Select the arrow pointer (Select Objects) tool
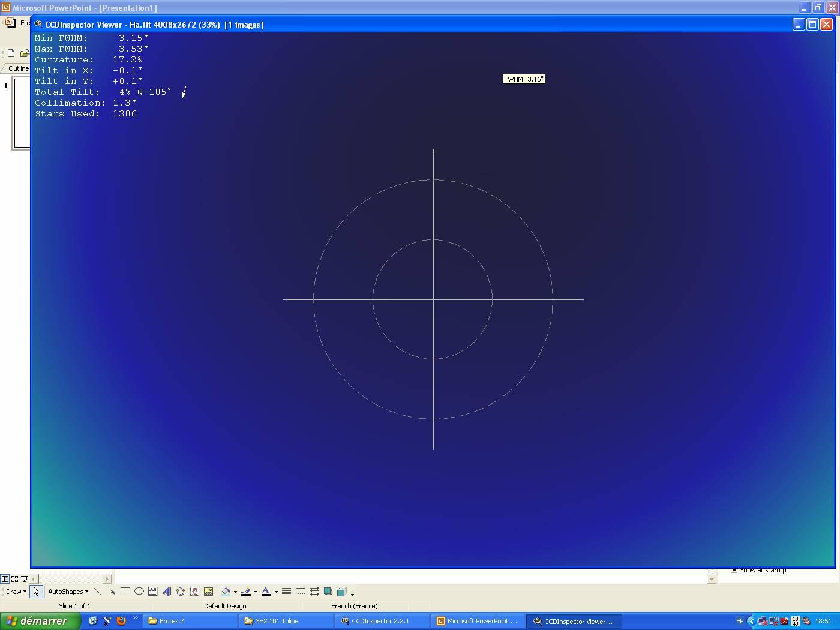 pyautogui.click(x=36, y=592)
